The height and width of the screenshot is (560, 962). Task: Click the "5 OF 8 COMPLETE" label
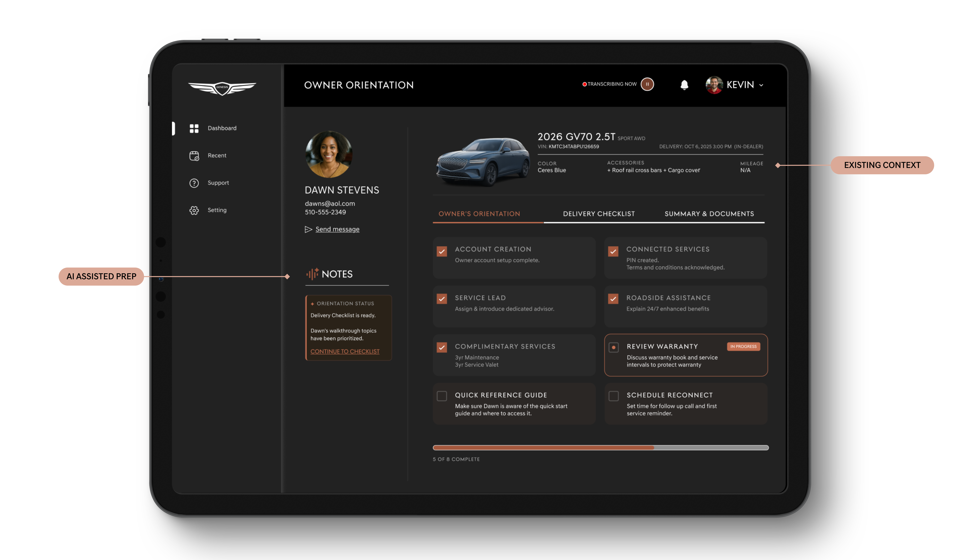(456, 459)
